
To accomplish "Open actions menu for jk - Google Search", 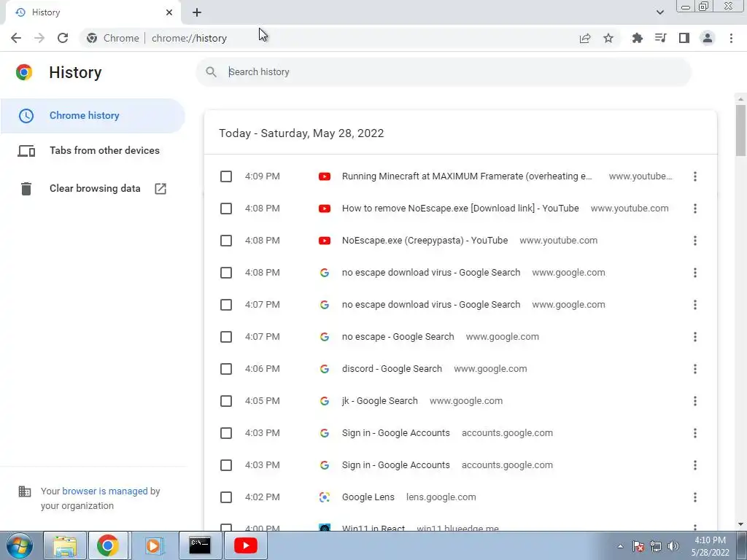I will [695, 401].
